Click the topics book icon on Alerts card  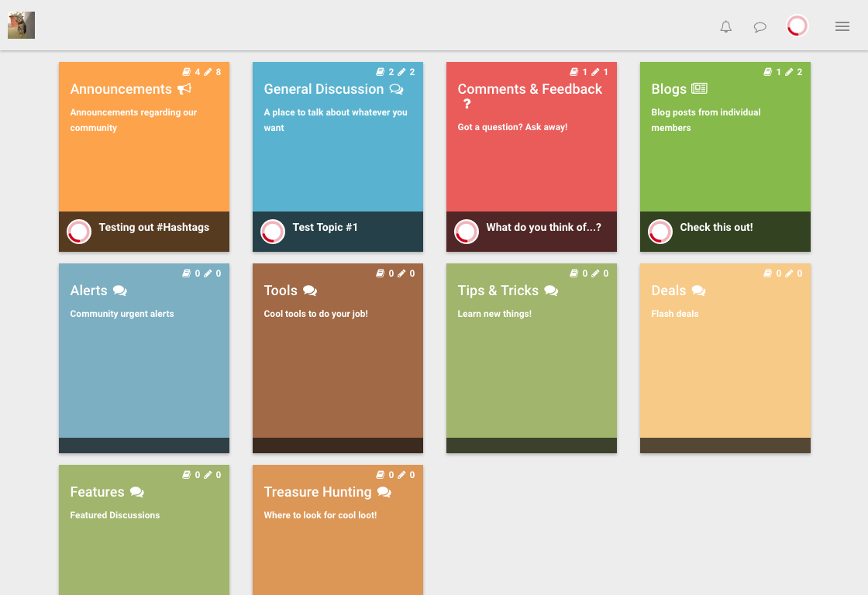[x=187, y=273]
